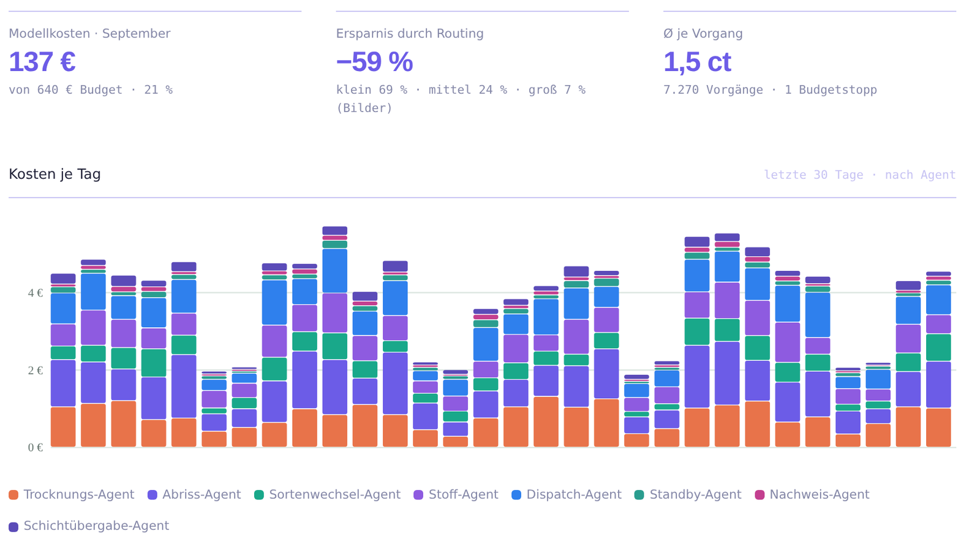980x560 pixels.
Task: Click the orange Trocknungs-Agent legend swatch
Action: [13, 495]
